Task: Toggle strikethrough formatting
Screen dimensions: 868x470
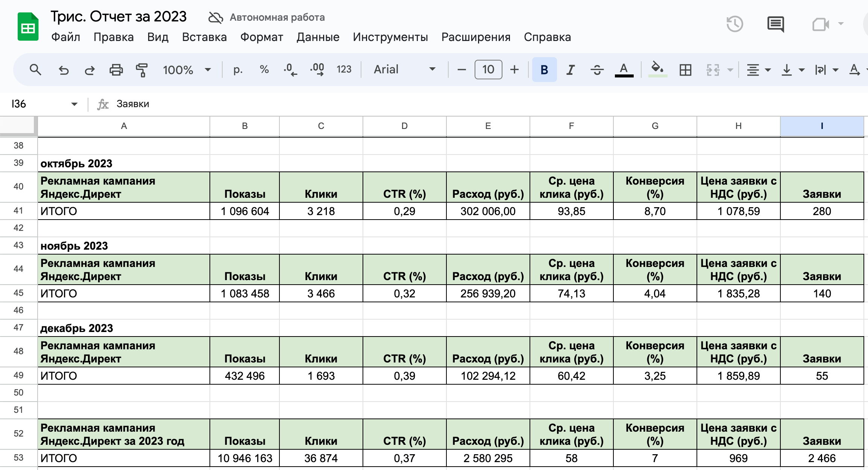Action: pyautogui.click(x=597, y=70)
